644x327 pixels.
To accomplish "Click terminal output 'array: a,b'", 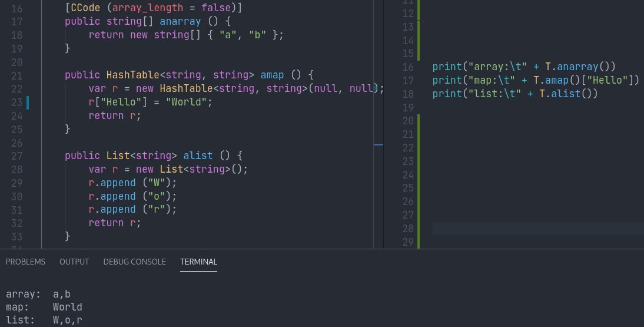I will pyautogui.click(x=38, y=294).
